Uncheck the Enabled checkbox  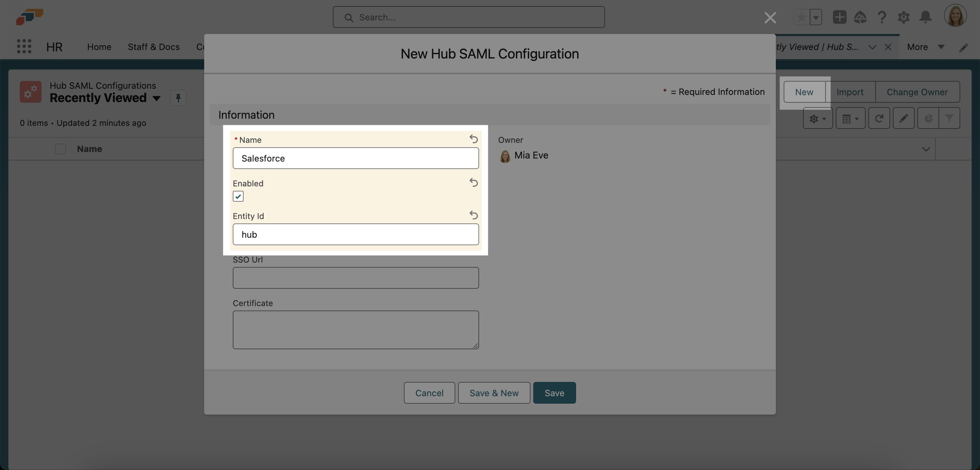point(238,196)
